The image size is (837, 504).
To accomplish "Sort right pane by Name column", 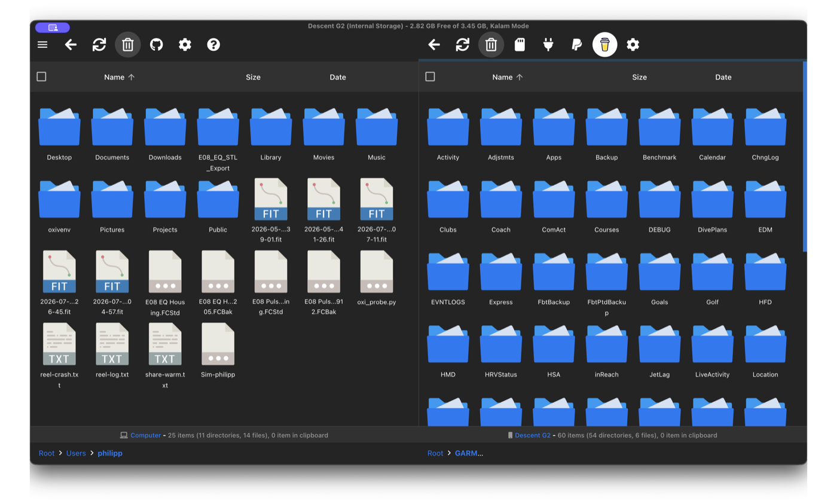I will point(508,77).
